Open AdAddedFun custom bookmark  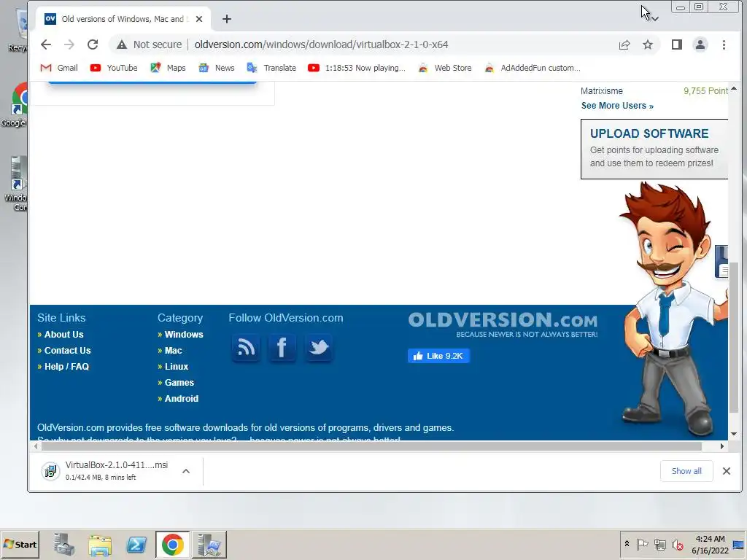pos(532,68)
